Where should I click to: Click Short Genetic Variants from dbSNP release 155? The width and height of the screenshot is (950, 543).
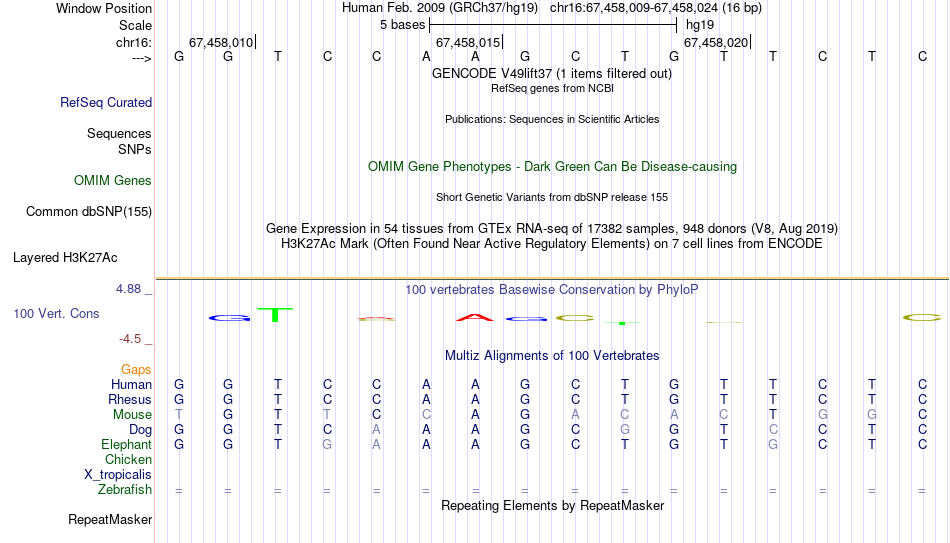[x=552, y=198]
